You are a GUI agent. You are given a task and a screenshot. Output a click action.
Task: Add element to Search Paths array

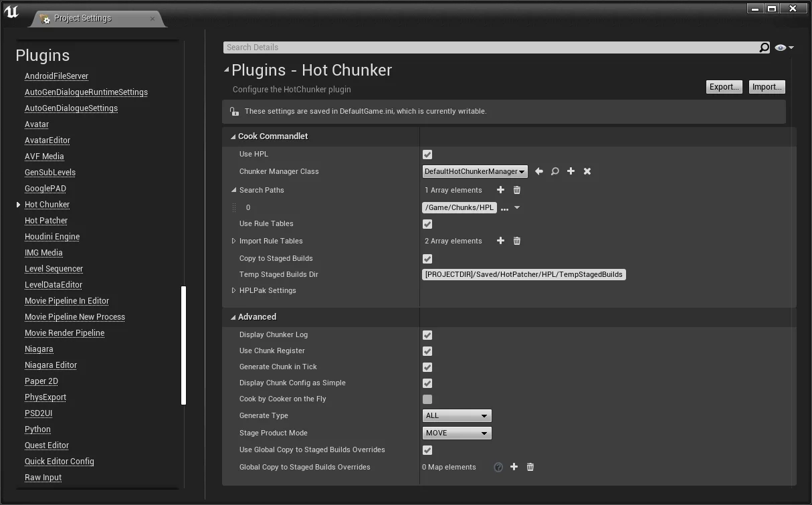500,190
